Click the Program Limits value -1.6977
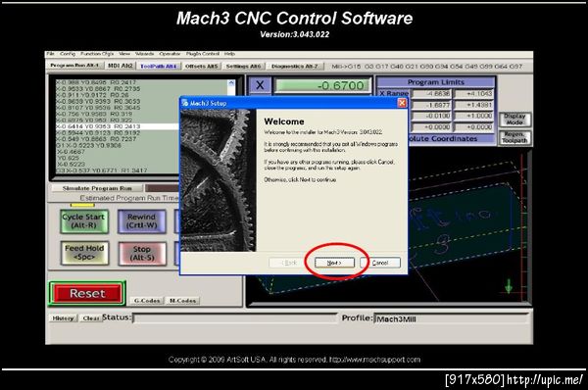This screenshot has width=588, height=390. pos(432,105)
